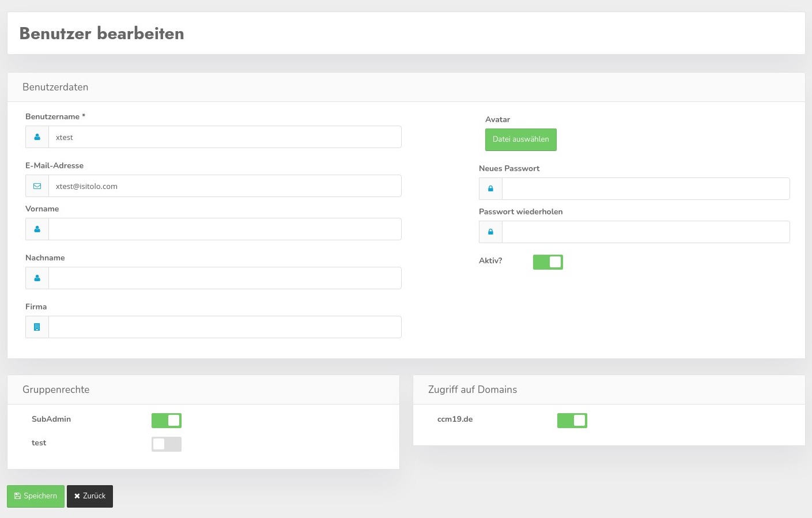Click into the Firma input field

click(225, 327)
